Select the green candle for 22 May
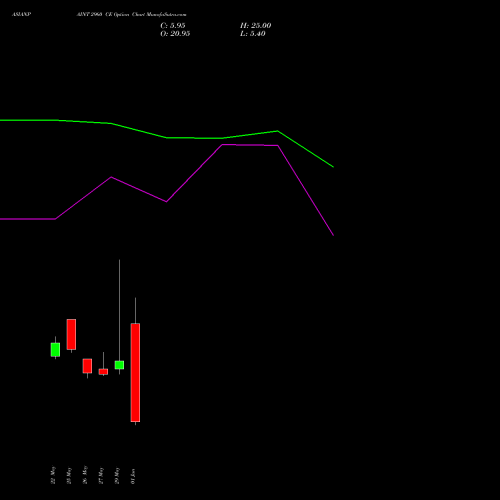This screenshot has width=500, height=500. coord(55,350)
